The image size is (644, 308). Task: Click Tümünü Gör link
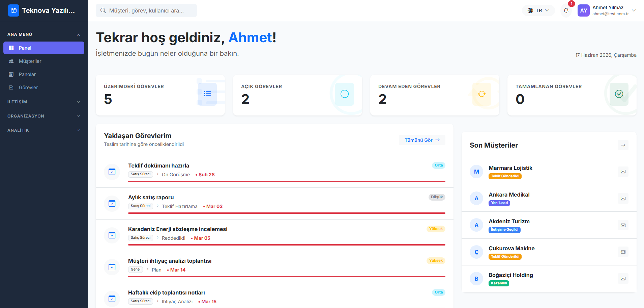tap(422, 140)
